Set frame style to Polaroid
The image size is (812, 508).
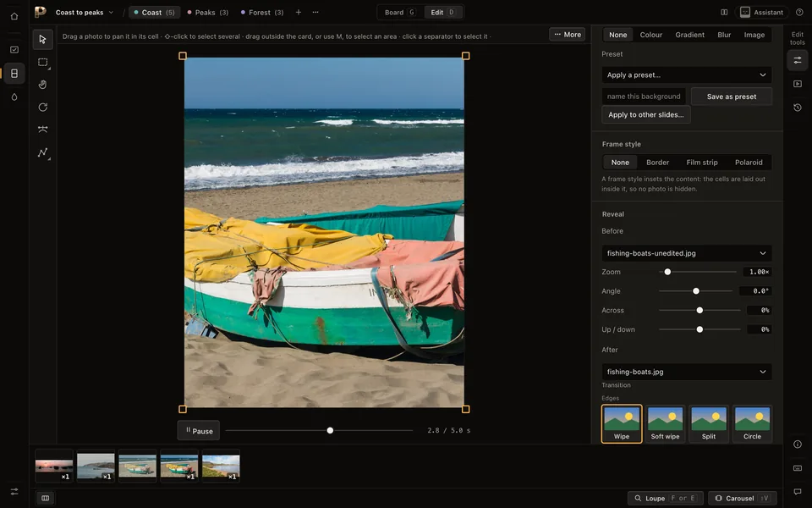[749, 163]
